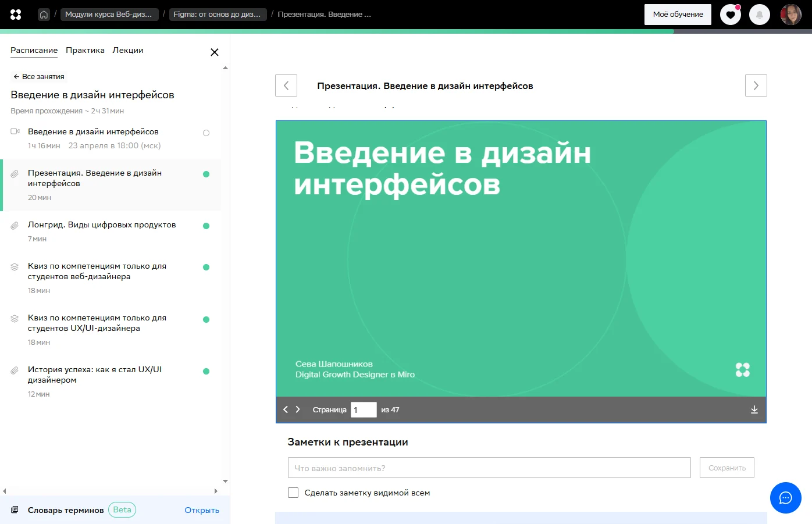
Task: Toggle green status dot of История успеха
Action: (206, 371)
